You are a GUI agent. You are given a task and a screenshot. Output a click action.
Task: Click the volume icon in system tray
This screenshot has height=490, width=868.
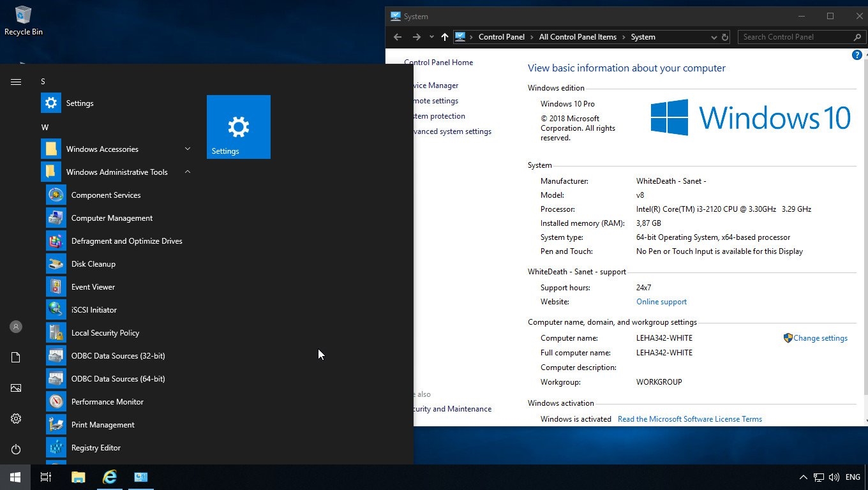point(834,477)
